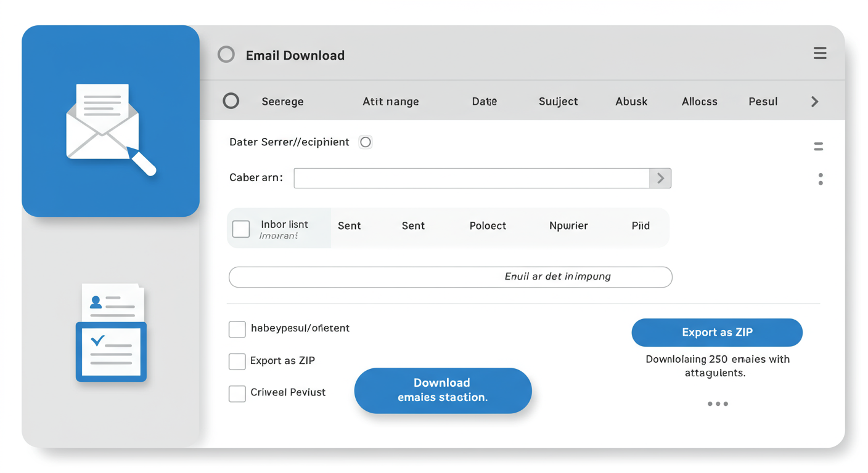Click the arrow inside the Caber arn search box
Viewport: 868px width, 473px height.
pos(660,178)
